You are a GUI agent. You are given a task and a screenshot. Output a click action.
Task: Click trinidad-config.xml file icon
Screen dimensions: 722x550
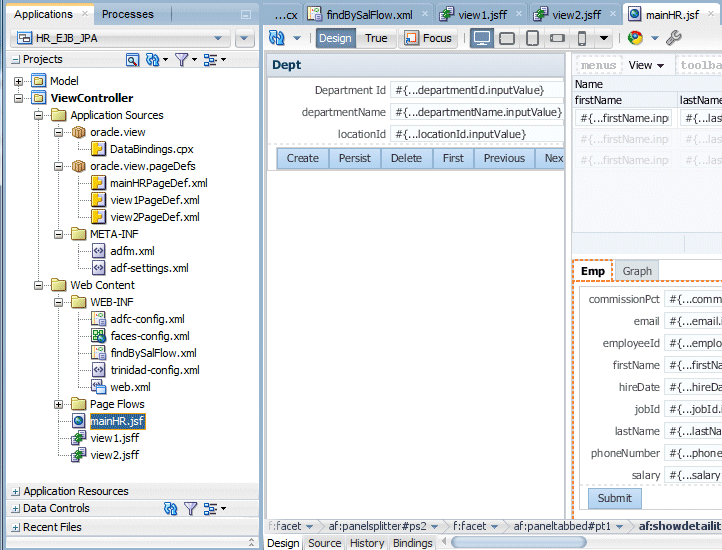point(98,370)
